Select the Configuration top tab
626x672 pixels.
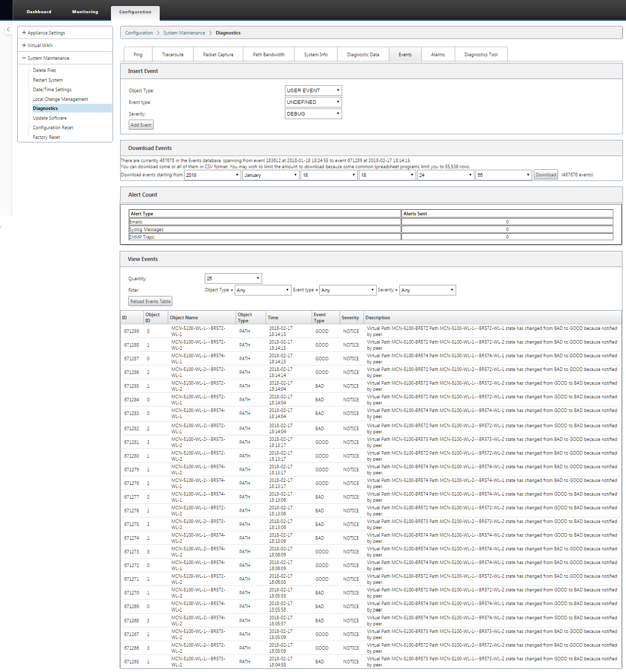[135, 12]
